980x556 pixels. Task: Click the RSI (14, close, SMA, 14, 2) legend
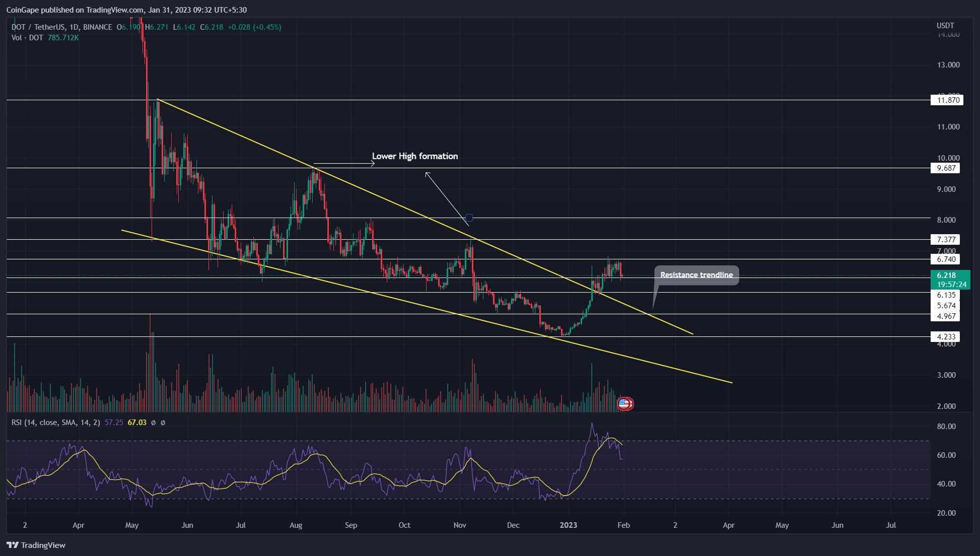tap(56, 423)
